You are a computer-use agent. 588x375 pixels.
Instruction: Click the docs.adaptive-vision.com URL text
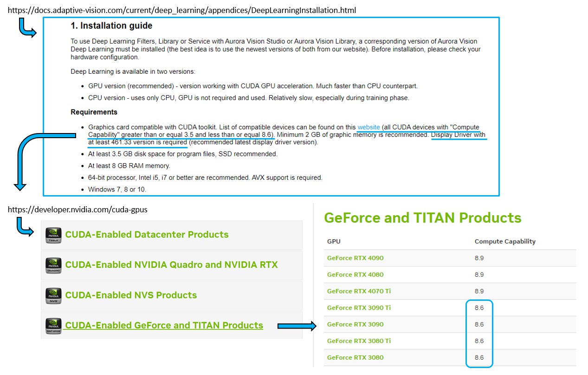pos(182,10)
